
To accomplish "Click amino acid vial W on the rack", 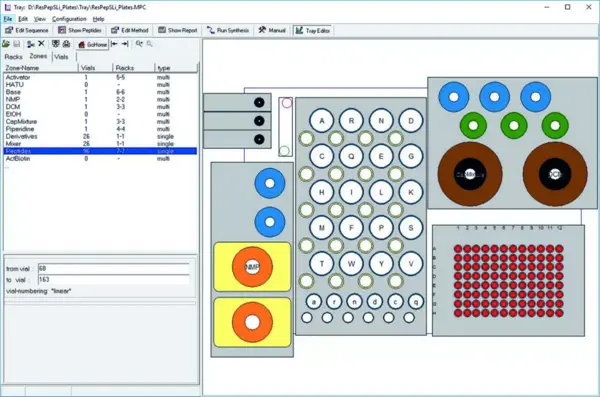I will point(351,263).
